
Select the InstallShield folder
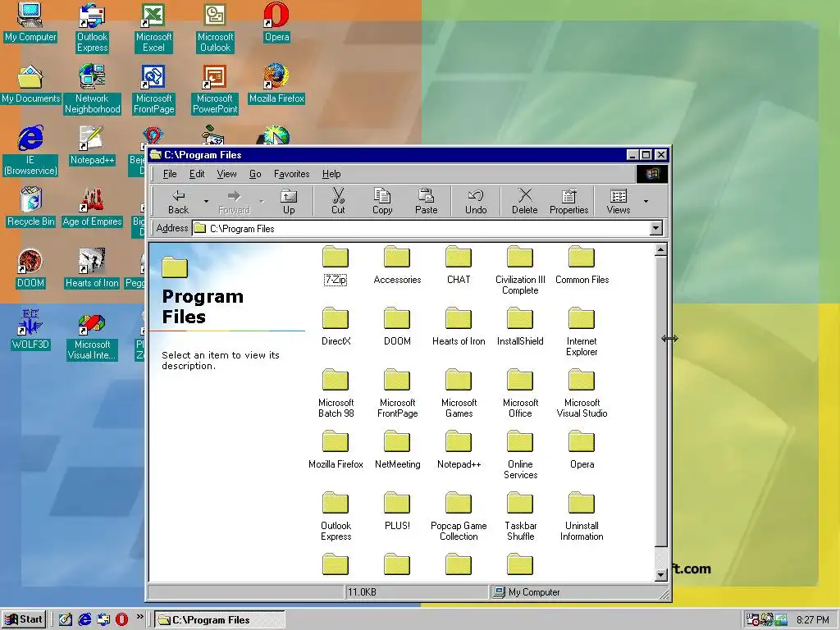(520, 326)
